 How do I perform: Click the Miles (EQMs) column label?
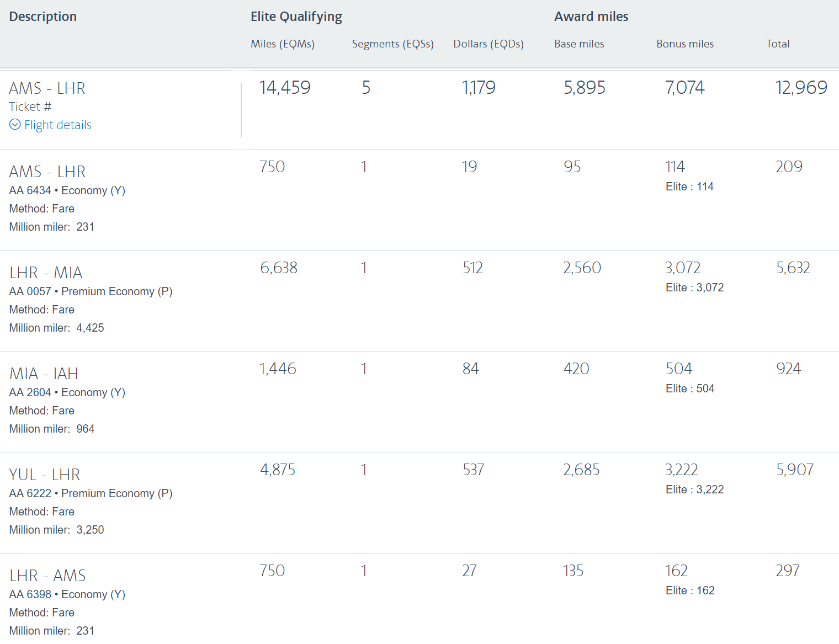[282, 44]
